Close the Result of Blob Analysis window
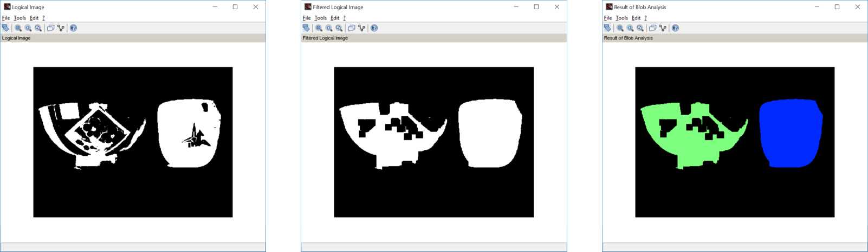Image resolution: width=868 pixels, height=252 pixels. 857,7
